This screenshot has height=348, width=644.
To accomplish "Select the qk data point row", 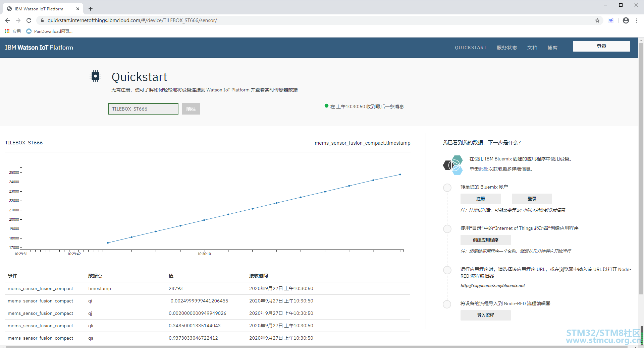I will (x=208, y=326).
